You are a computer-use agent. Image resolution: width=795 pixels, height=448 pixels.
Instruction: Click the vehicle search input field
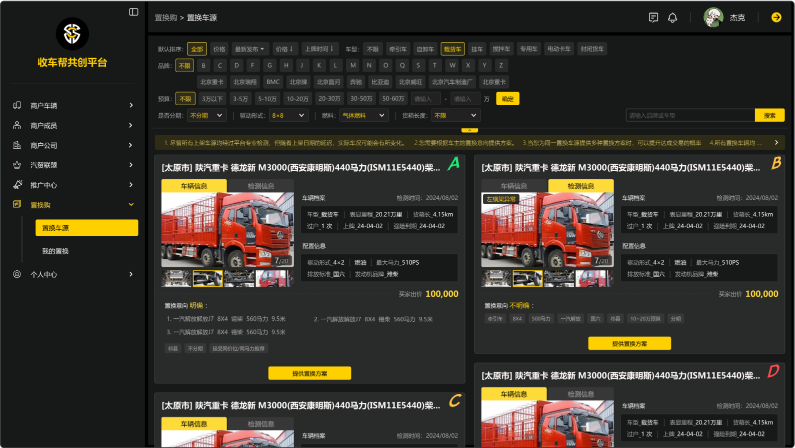(x=690, y=116)
